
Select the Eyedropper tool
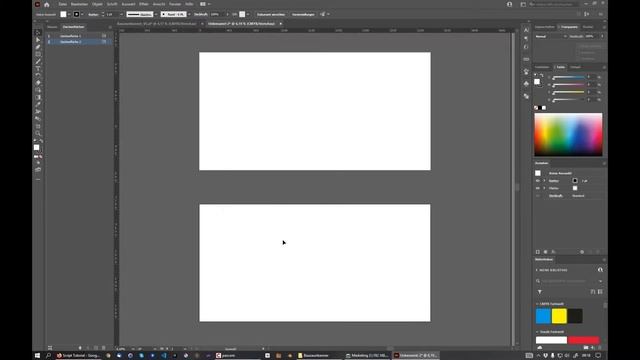click(x=38, y=104)
